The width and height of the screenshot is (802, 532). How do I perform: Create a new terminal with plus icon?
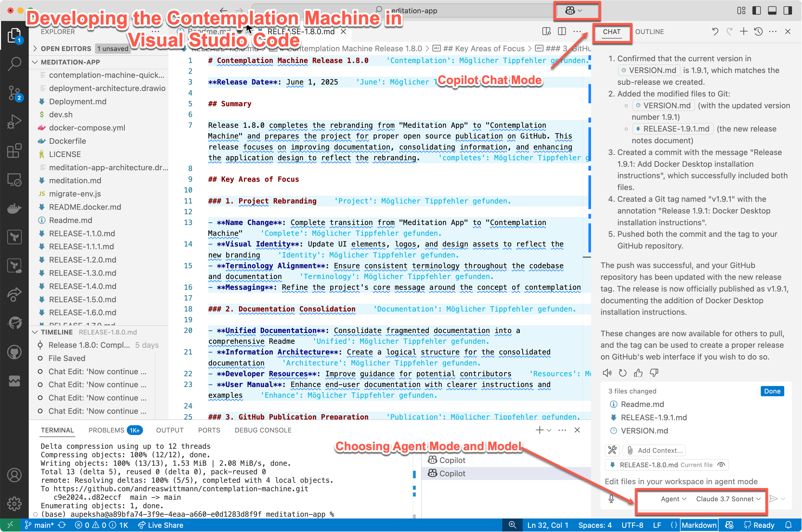[x=539, y=430]
